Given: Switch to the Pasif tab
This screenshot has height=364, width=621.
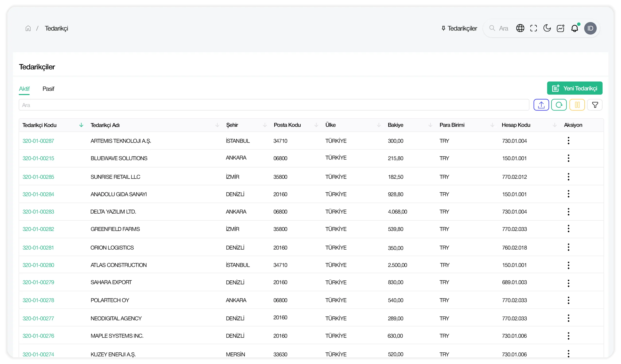Looking at the screenshot, I should (48, 89).
